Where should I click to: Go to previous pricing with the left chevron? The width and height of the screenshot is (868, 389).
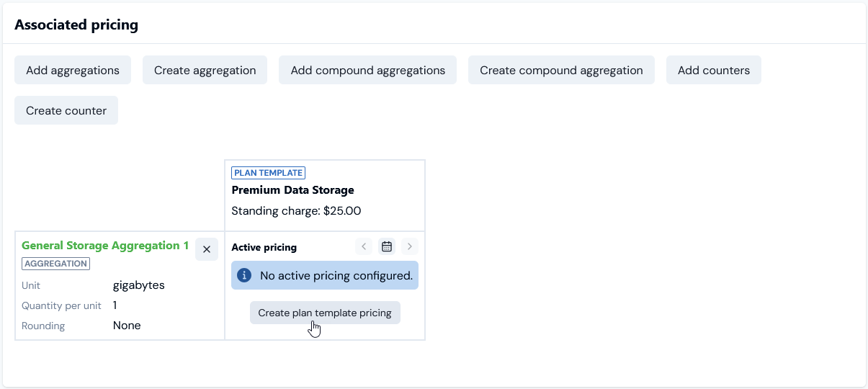point(364,247)
